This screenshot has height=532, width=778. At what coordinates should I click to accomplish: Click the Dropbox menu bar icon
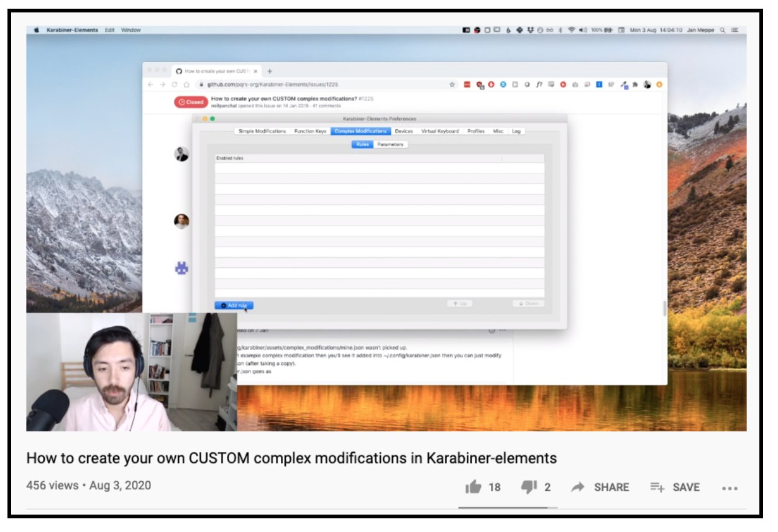pos(530,30)
